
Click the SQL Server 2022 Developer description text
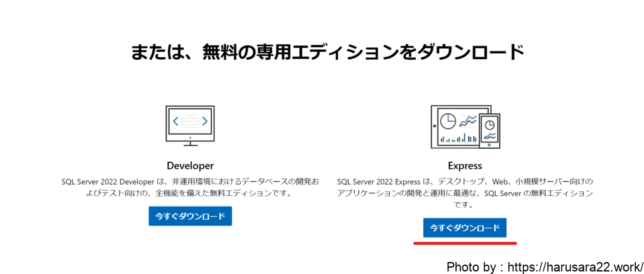[x=190, y=187]
